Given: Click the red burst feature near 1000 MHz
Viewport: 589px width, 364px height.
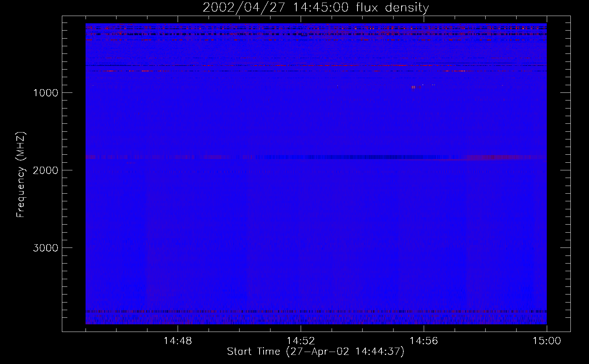Looking at the screenshot, I should coord(416,87).
